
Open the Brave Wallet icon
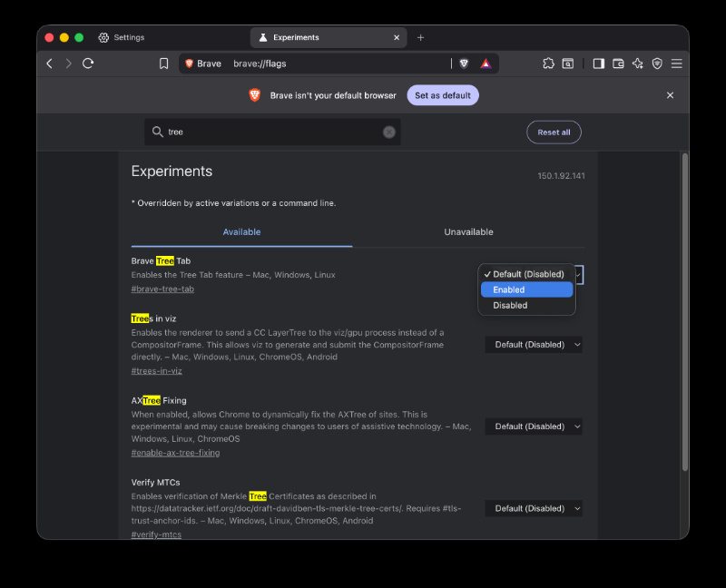tap(618, 64)
